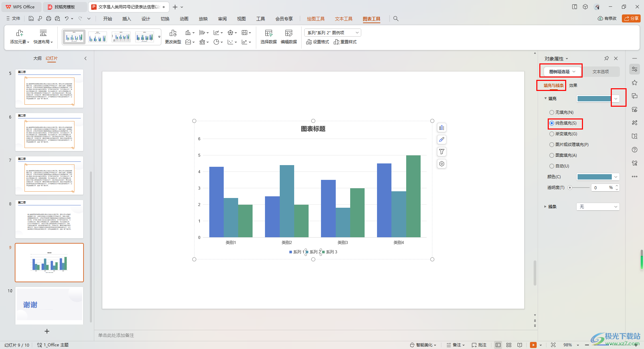This screenshot has width=644, height=349.
Task: Switch to Text Options tab
Action: click(600, 71)
